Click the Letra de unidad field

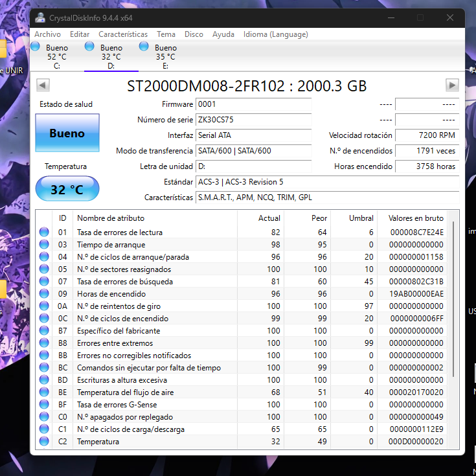(x=253, y=166)
